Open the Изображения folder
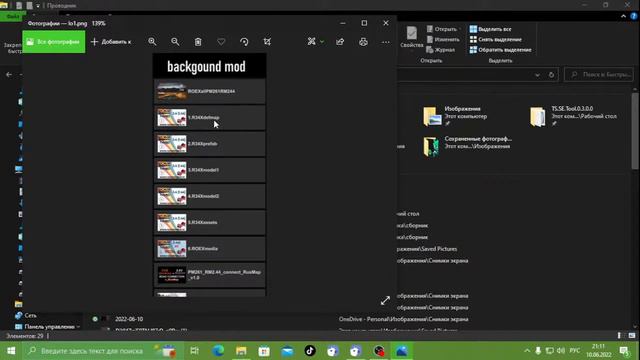The image size is (640, 360). [x=456, y=116]
